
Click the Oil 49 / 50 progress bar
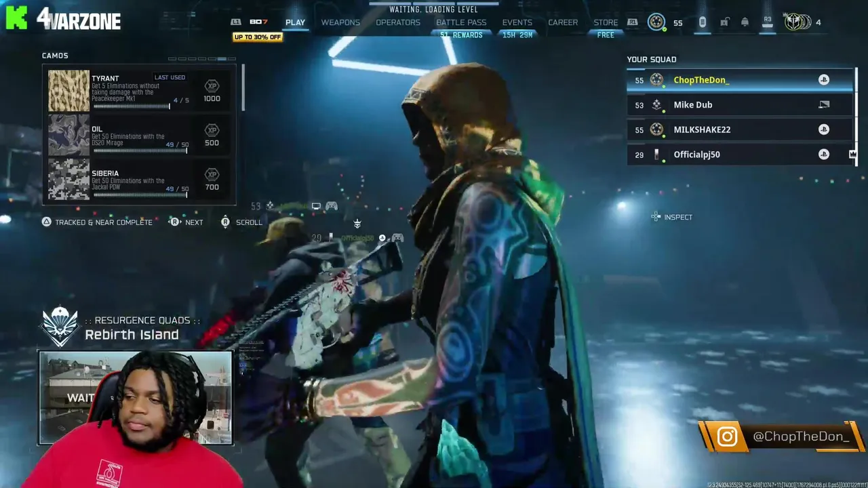[140, 150]
